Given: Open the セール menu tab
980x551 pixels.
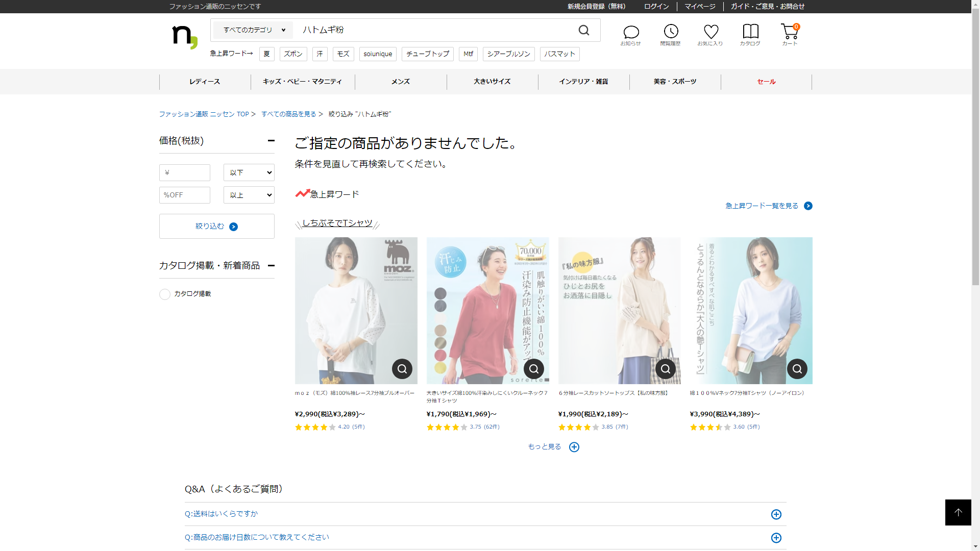Looking at the screenshot, I should (766, 82).
